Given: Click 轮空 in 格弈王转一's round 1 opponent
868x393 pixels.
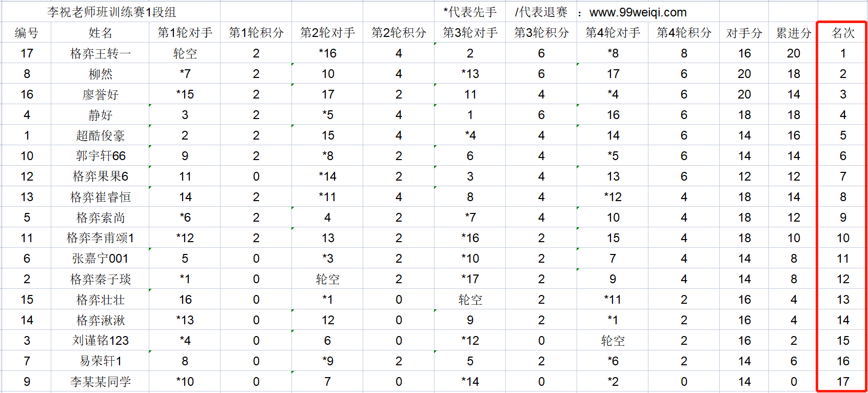Looking at the screenshot, I should pos(185,53).
